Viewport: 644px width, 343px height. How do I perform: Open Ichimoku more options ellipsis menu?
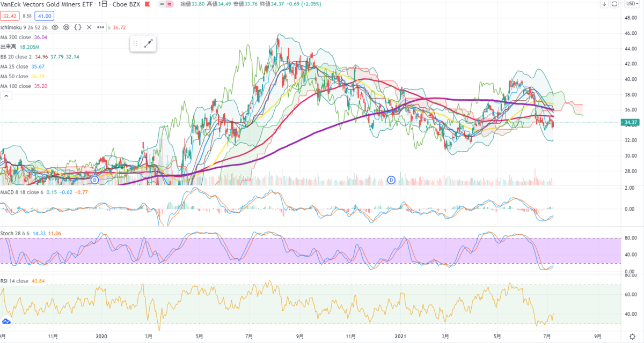[100, 27]
